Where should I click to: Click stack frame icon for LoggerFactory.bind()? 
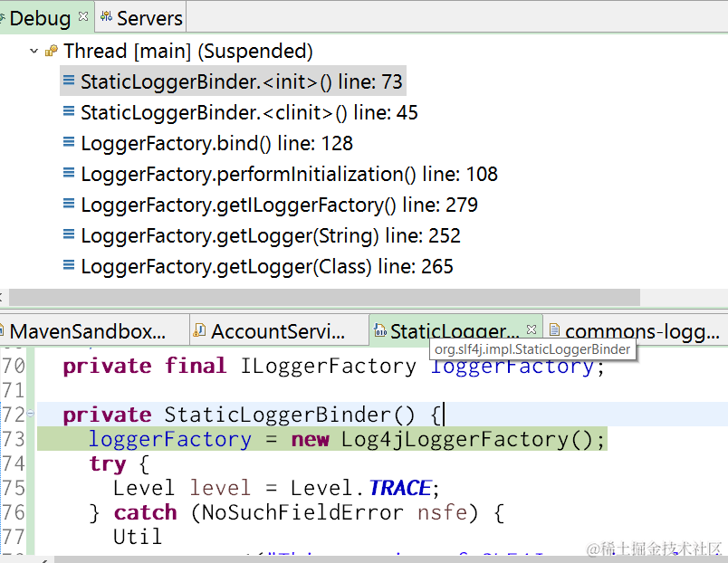coord(69,142)
